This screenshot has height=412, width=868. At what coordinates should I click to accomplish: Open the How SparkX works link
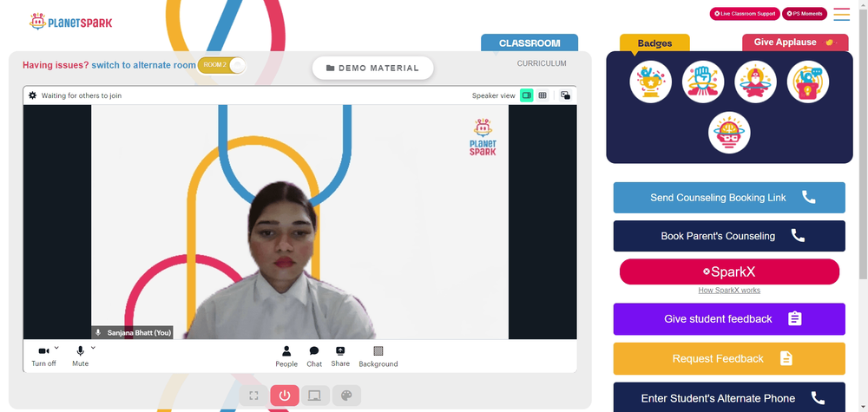[x=729, y=291]
